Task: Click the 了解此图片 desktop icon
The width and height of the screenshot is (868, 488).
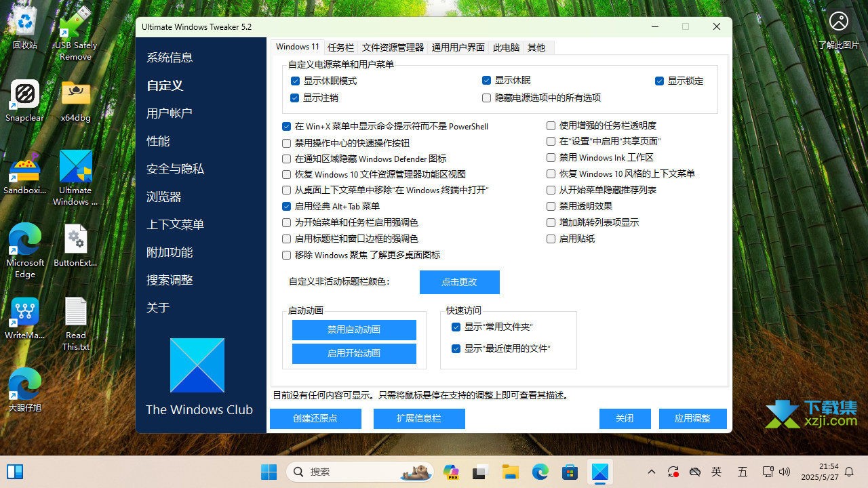Action: pyautogui.click(x=839, y=30)
